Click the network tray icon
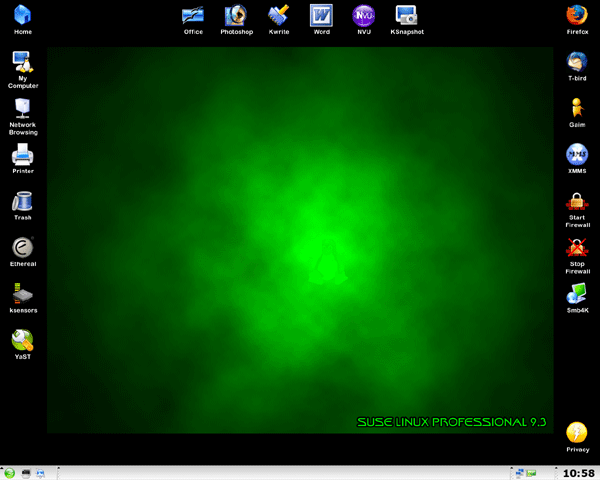The width and height of the screenshot is (600, 480). tap(520, 473)
